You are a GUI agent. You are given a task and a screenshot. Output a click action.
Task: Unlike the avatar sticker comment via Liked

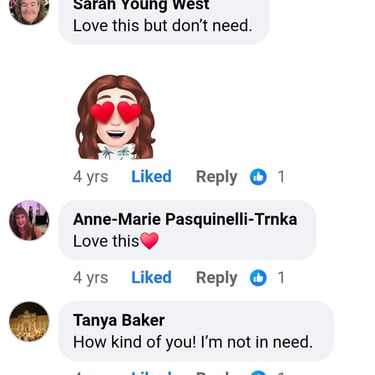(x=151, y=176)
